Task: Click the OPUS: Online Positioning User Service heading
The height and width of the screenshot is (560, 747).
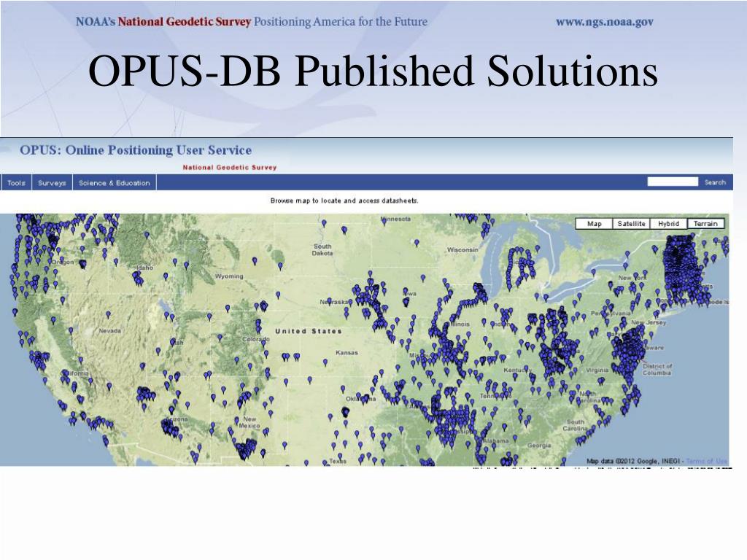Action: 136,150
